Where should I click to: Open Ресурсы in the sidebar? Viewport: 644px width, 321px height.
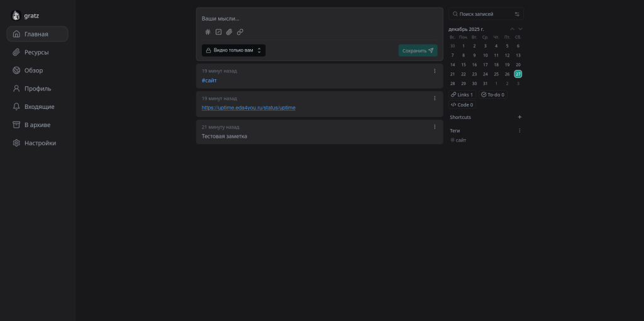36,52
